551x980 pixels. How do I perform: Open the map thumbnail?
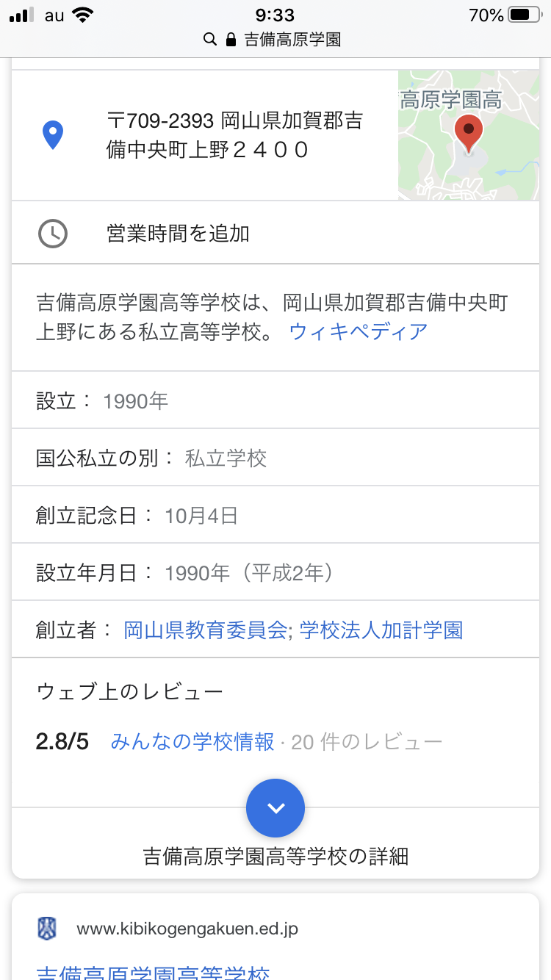(x=469, y=135)
